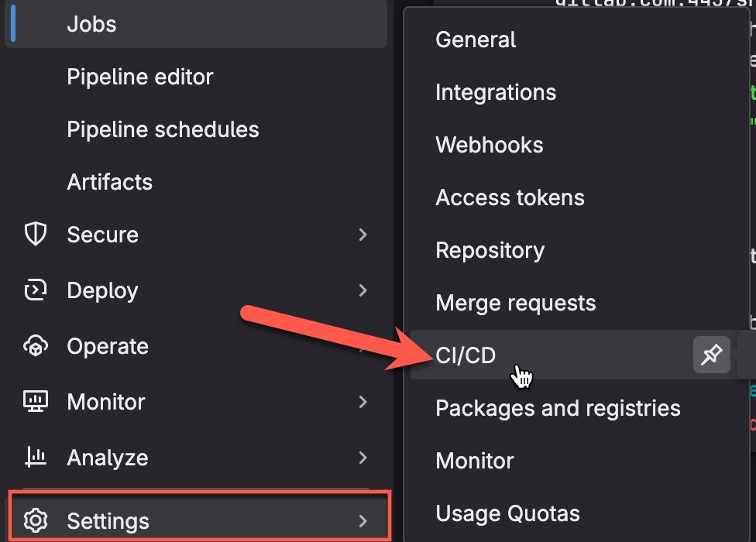Viewport: 756px width, 542px height.
Task: Select Jobs in the sidebar
Action: pos(91,24)
